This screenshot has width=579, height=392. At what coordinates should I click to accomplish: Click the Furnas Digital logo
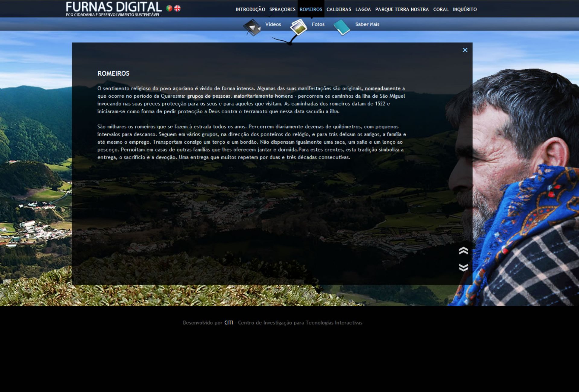114,7
